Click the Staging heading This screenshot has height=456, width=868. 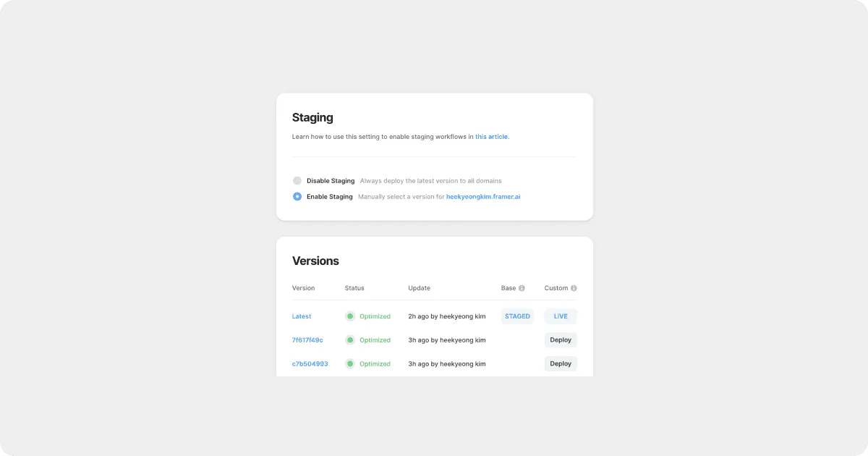tap(312, 117)
